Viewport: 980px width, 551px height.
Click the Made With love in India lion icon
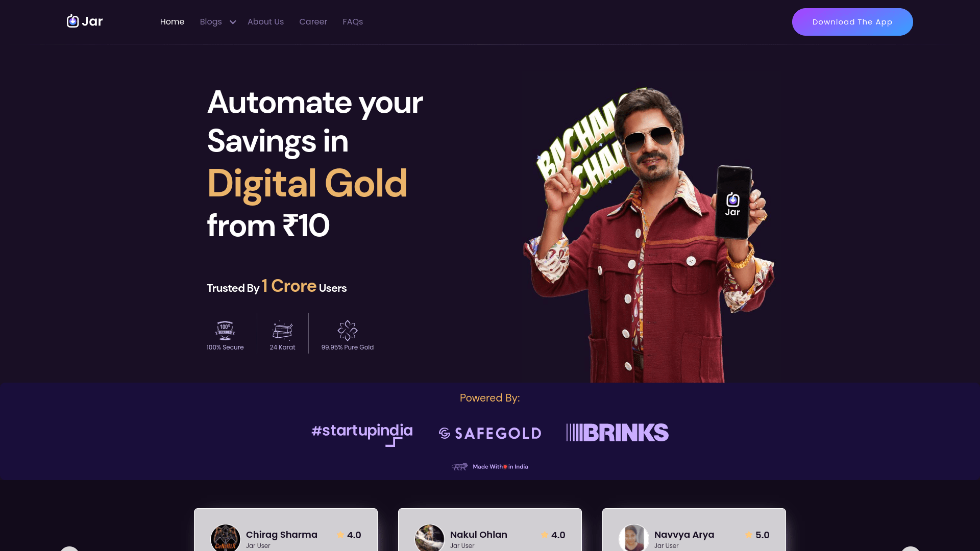click(459, 466)
